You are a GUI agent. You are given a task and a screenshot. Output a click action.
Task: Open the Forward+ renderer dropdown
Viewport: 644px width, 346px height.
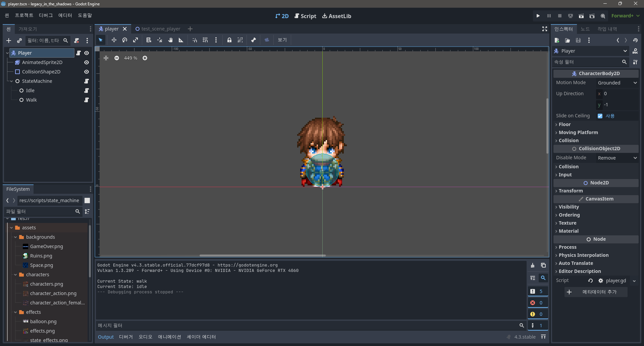coord(626,16)
